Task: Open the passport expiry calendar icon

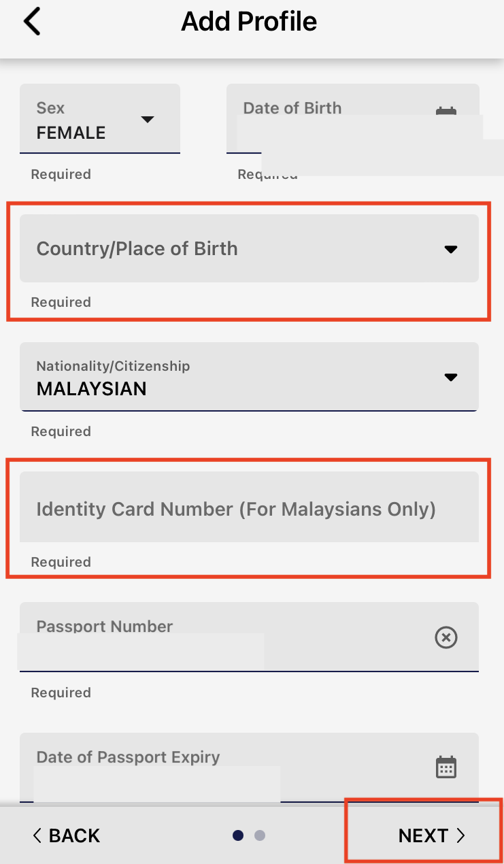Action: (446, 767)
